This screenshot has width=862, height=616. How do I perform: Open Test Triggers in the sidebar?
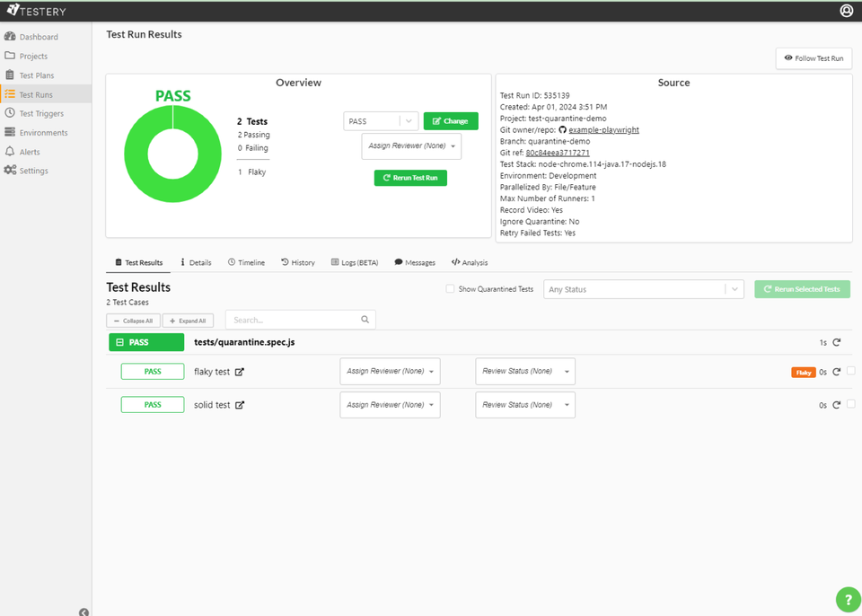click(40, 113)
